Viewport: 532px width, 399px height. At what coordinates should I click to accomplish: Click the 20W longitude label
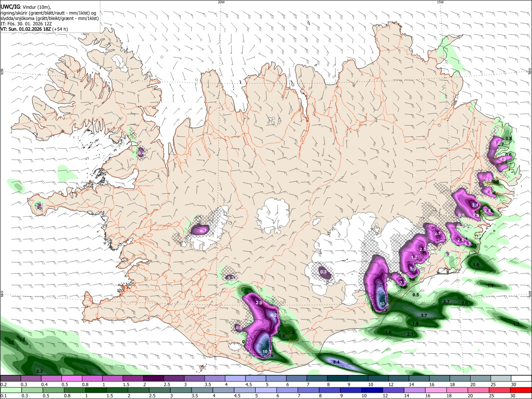tap(221, 2)
